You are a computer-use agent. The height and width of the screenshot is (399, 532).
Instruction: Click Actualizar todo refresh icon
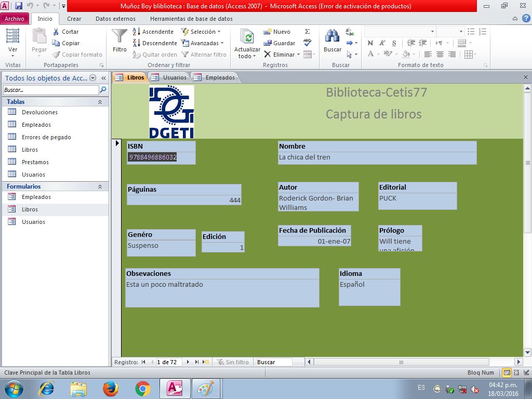pyautogui.click(x=247, y=36)
